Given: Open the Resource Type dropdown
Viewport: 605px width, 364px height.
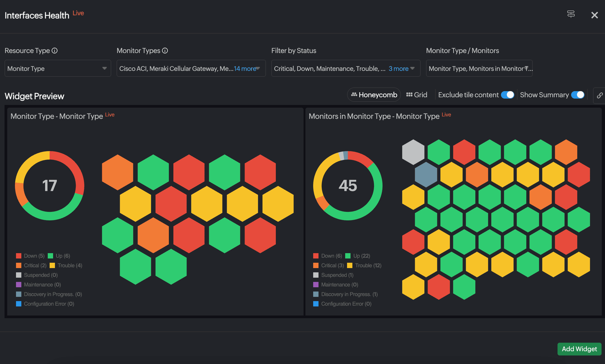Looking at the screenshot, I should pyautogui.click(x=58, y=68).
